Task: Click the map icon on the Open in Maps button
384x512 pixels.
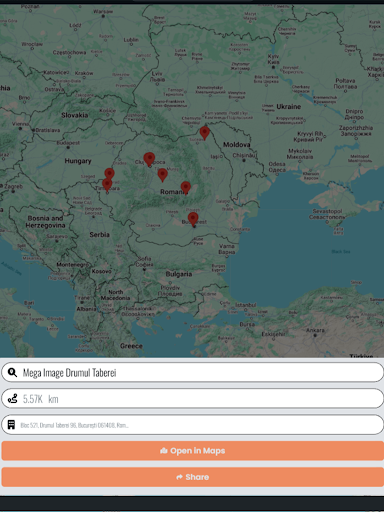Action: click(164, 451)
